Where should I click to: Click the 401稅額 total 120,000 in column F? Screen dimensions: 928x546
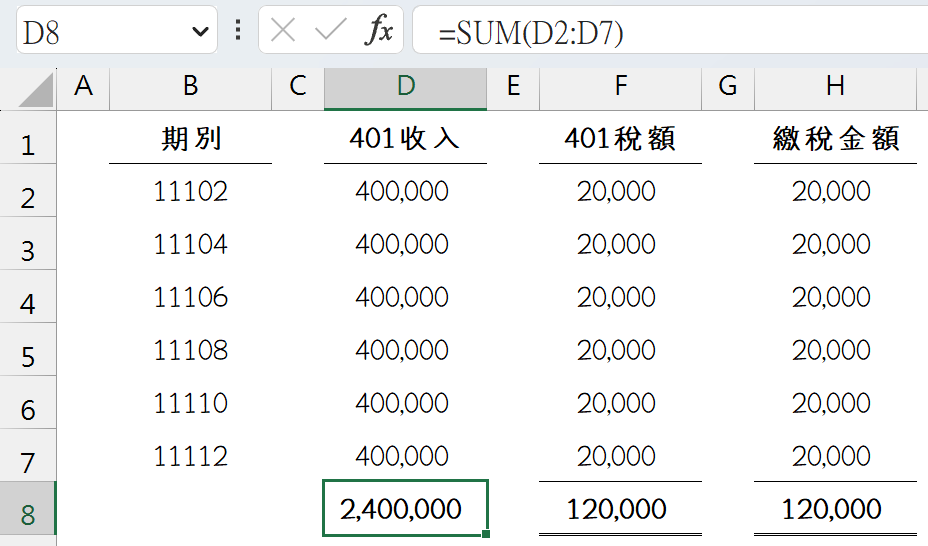point(620,509)
